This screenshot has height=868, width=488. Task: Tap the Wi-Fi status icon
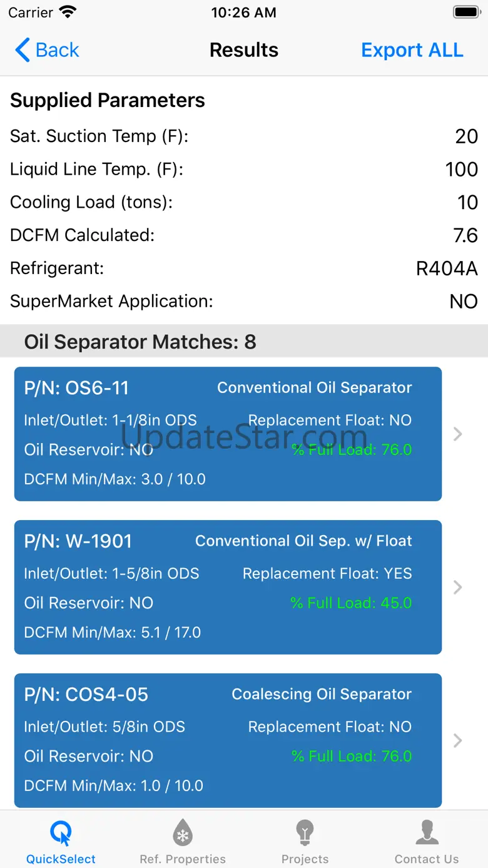coord(68,12)
